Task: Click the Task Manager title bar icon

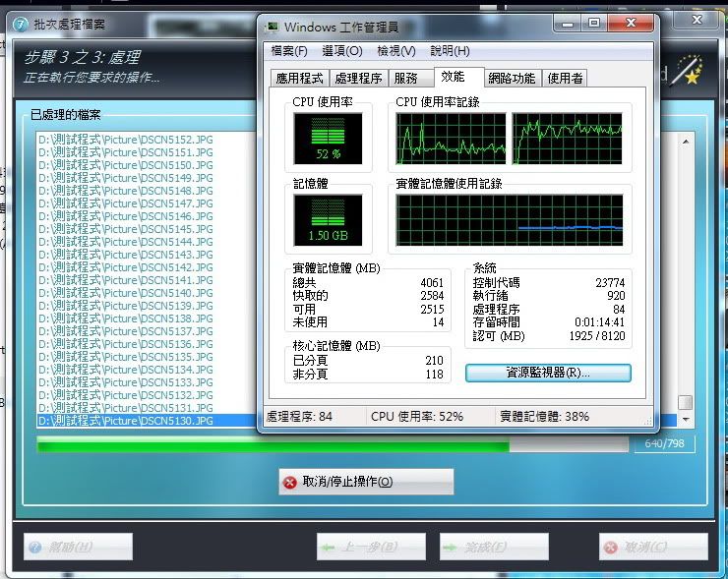Action: click(273, 27)
